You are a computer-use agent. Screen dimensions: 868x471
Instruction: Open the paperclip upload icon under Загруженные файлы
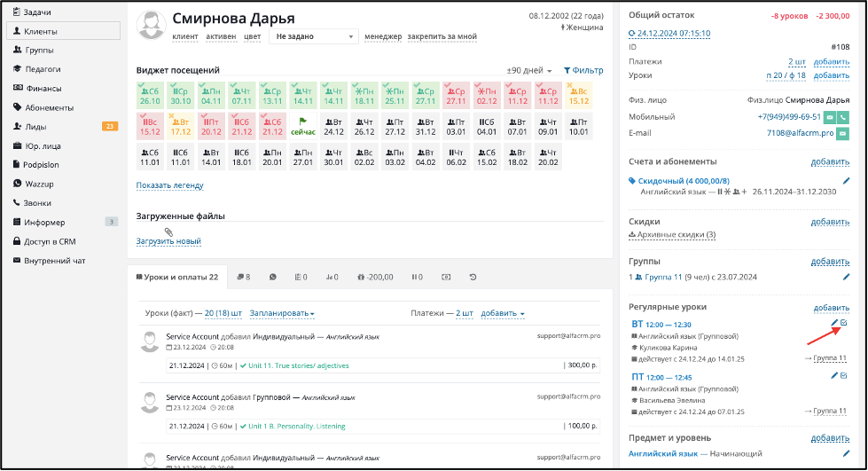point(168,232)
